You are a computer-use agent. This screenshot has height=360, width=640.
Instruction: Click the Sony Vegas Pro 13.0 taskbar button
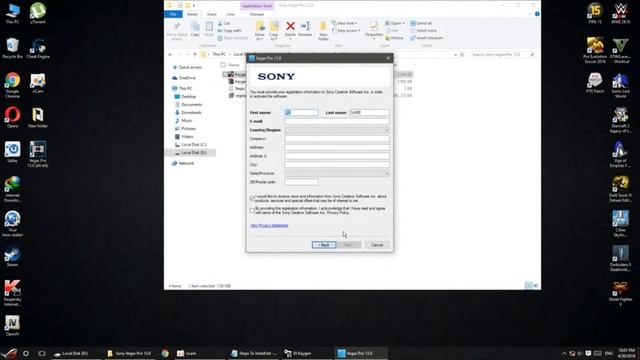tap(130, 353)
